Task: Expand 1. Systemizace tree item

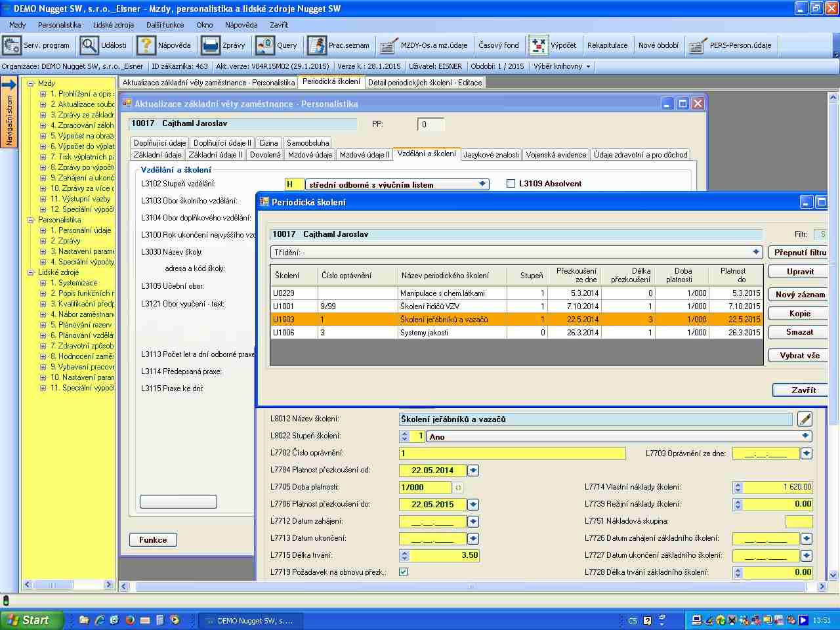Action: pos(43,283)
